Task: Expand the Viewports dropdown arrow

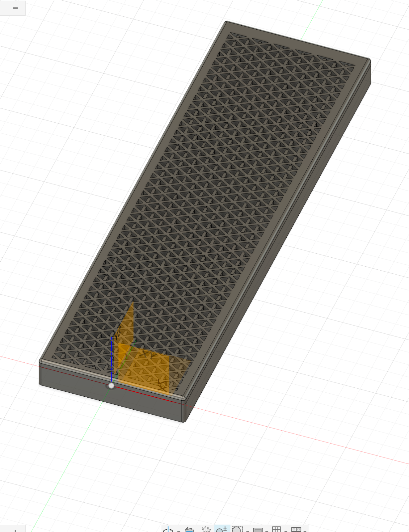Action: [x=305, y=531]
